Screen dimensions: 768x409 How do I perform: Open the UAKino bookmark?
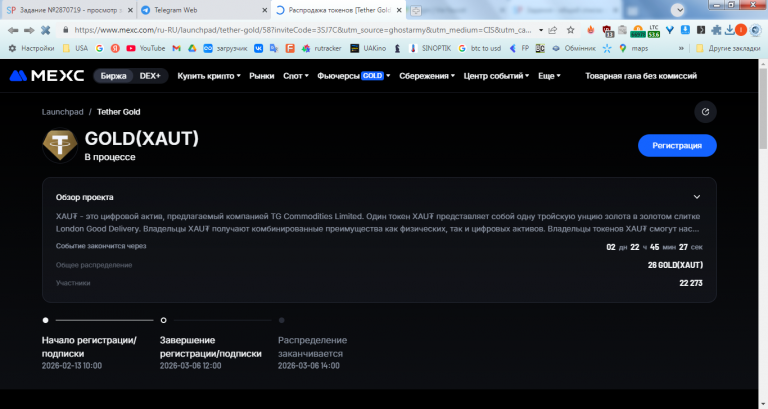tap(368, 48)
